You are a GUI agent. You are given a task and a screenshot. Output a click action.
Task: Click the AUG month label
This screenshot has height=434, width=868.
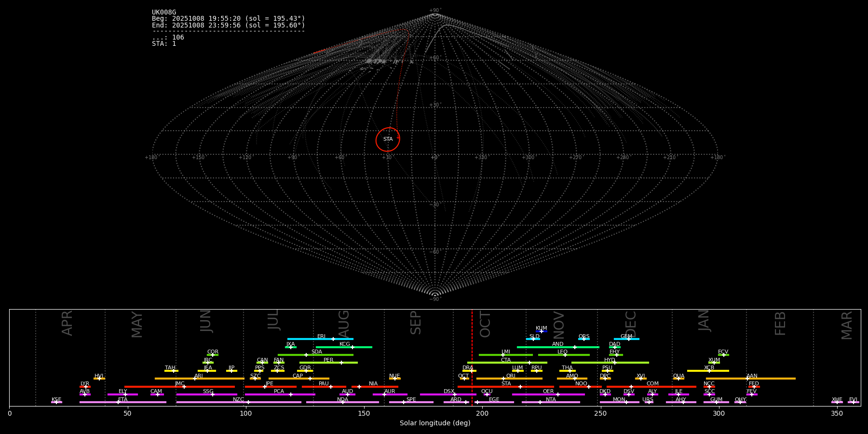tap(344, 324)
